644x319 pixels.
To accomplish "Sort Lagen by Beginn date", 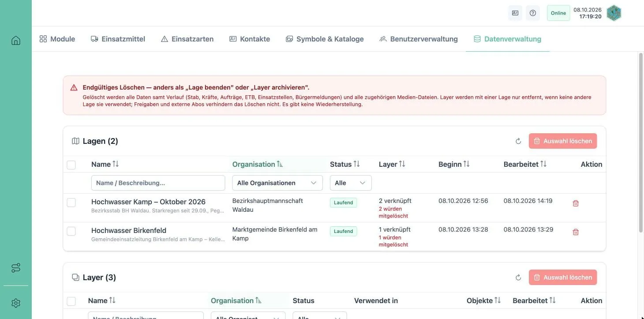I will click(454, 164).
